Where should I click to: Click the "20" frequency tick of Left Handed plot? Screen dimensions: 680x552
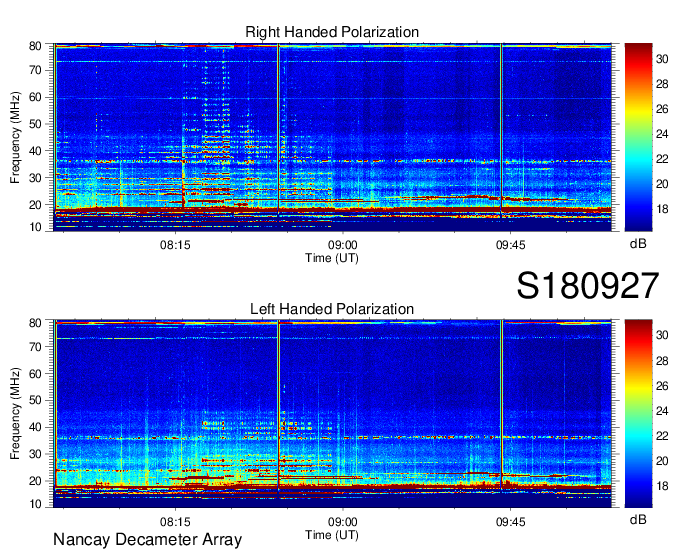(35, 481)
